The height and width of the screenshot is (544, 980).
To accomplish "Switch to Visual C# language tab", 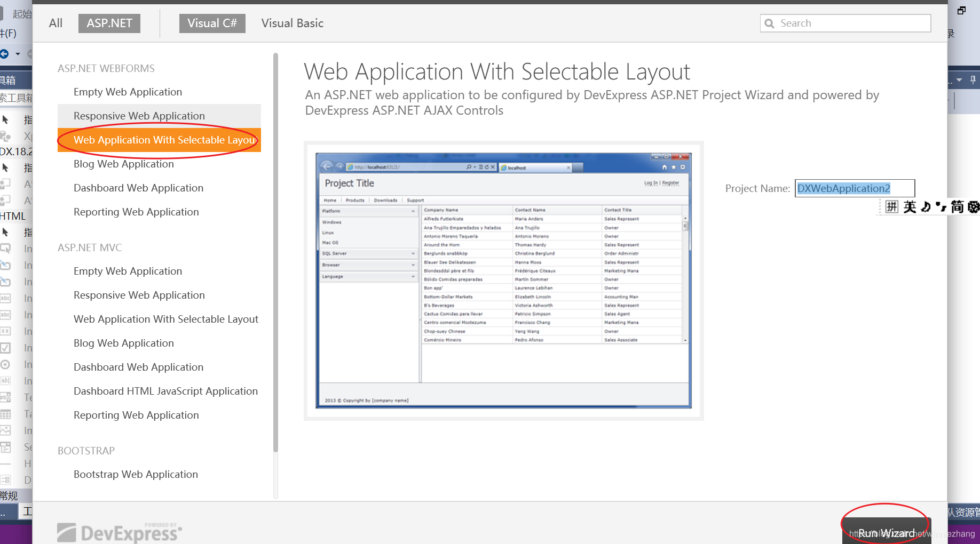I will (x=212, y=23).
